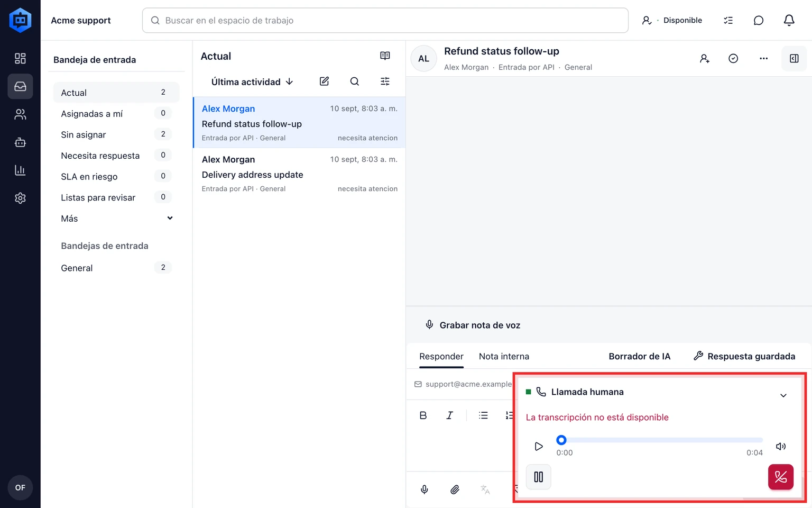Open the tasks checklist icon in header
812x508 pixels.
[x=728, y=20]
